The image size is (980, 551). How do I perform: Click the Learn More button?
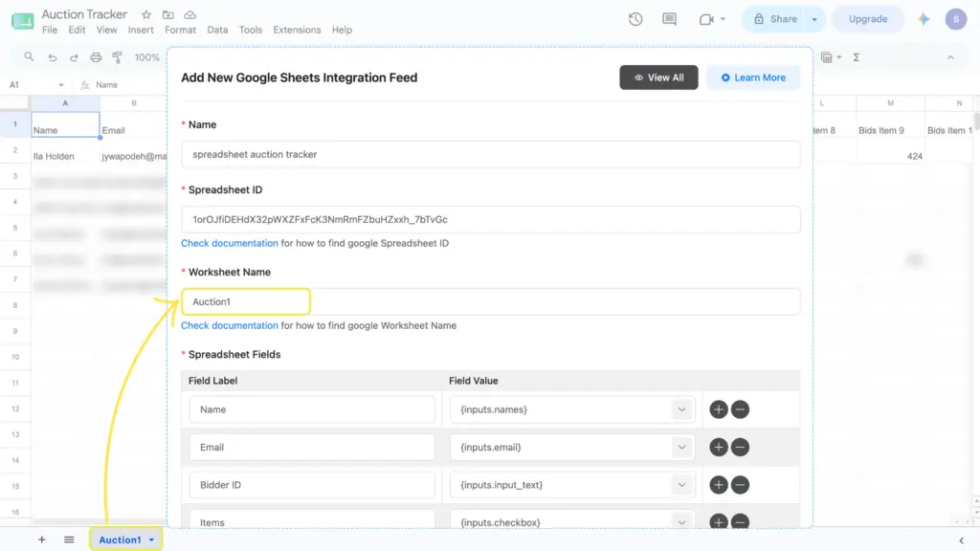tap(753, 77)
